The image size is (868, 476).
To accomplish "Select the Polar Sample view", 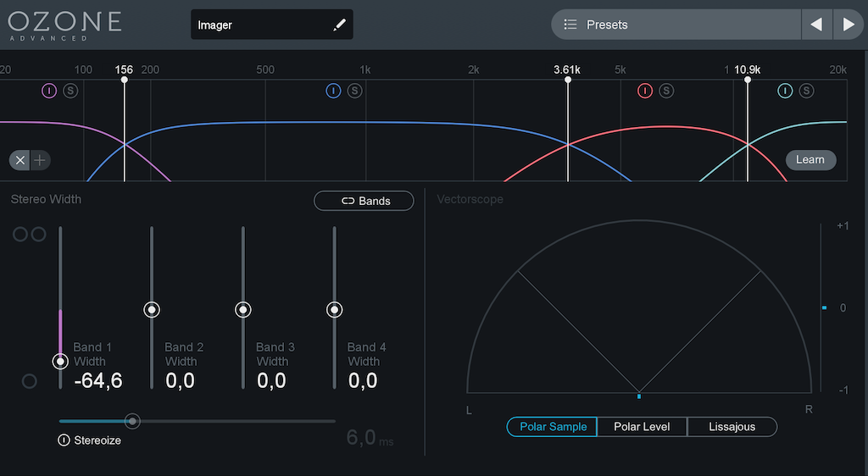I will [x=552, y=427].
